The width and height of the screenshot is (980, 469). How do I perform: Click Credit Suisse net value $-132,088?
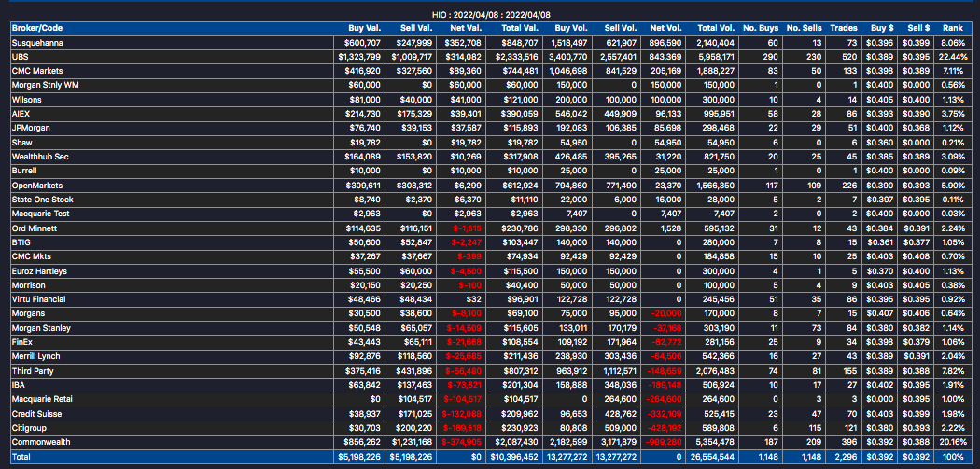(x=461, y=414)
